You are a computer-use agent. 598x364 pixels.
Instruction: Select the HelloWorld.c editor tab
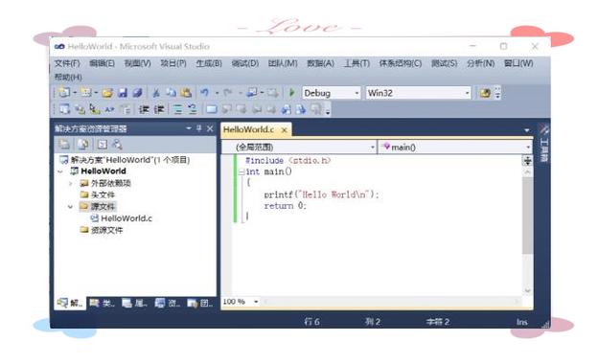[x=248, y=129]
